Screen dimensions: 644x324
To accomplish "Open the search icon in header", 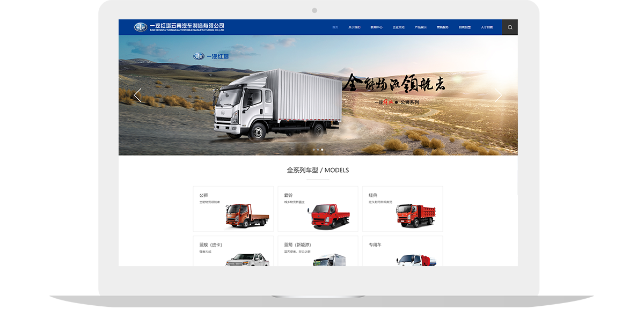I will [x=510, y=27].
